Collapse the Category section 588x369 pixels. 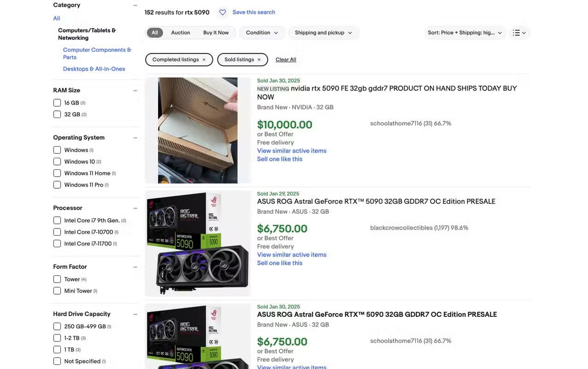tap(135, 5)
